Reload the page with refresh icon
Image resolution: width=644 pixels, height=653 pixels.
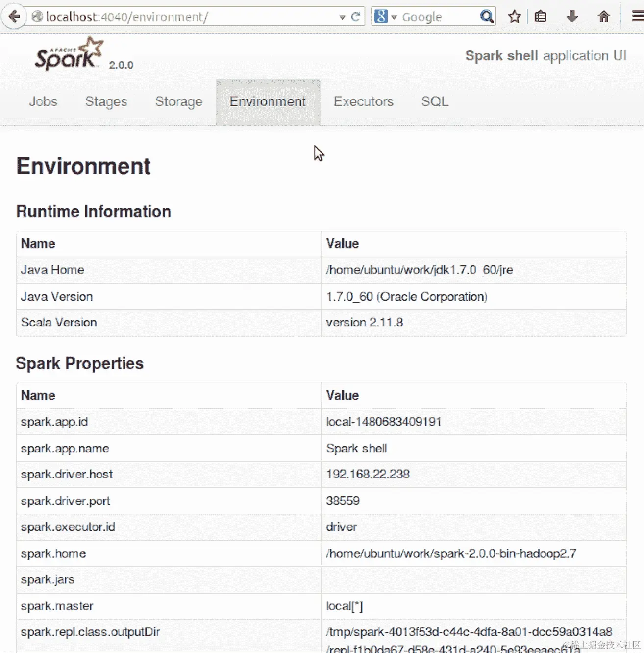(356, 17)
